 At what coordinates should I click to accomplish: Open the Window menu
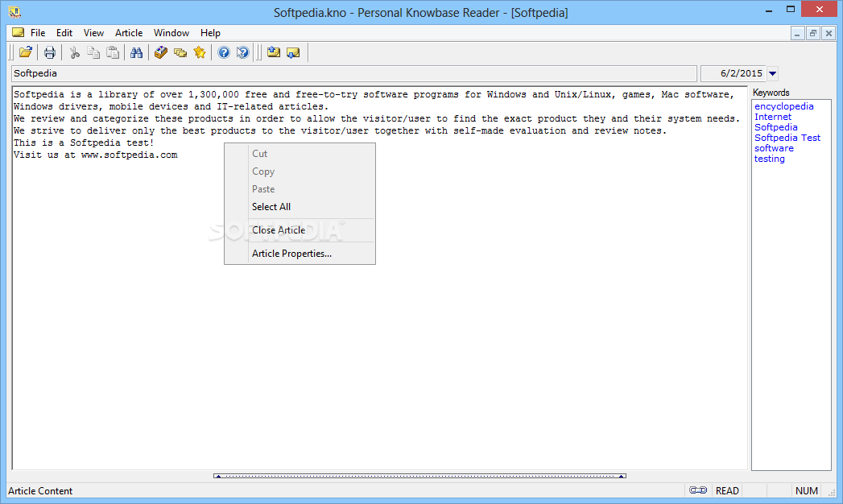pos(171,33)
